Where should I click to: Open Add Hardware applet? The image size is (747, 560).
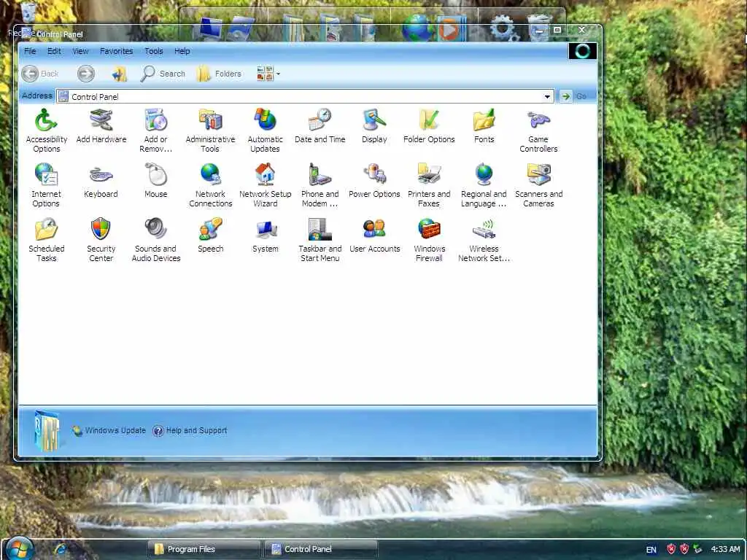coord(101,125)
